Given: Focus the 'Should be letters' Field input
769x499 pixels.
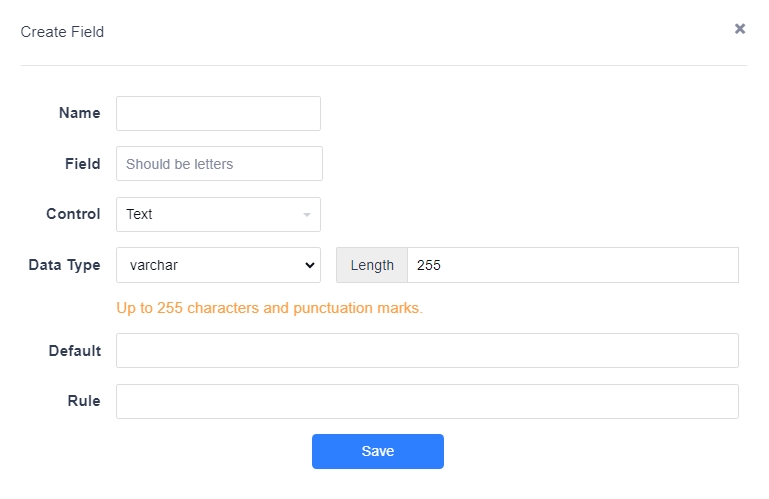Looking at the screenshot, I should pos(219,163).
